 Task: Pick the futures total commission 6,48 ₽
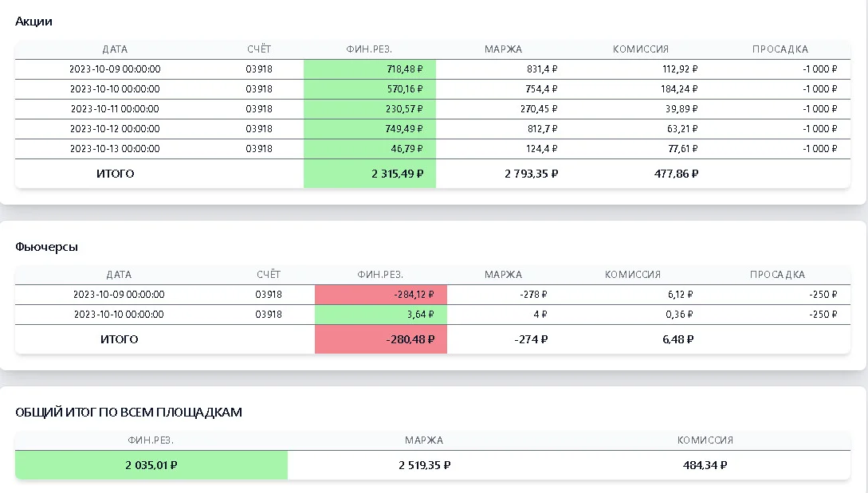click(678, 339)
